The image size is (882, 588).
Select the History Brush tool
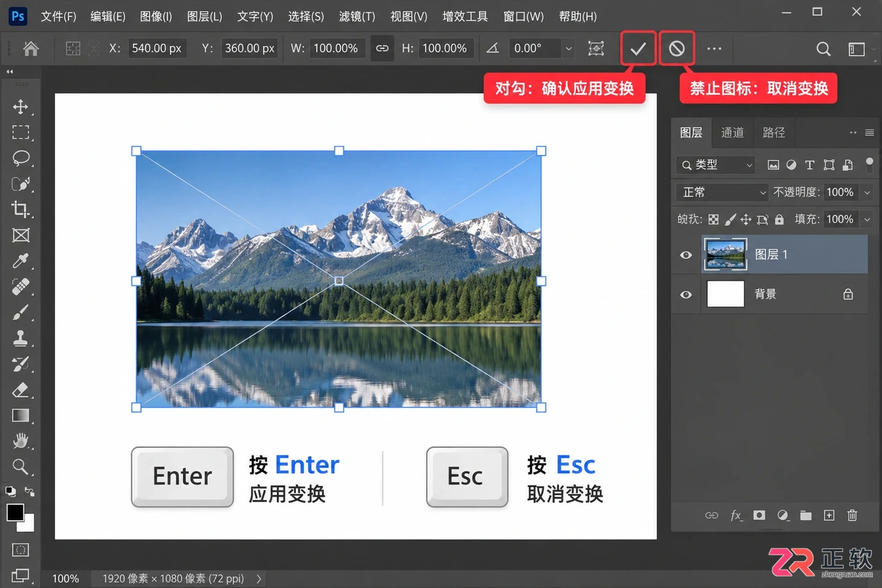[x=20, y=364]
